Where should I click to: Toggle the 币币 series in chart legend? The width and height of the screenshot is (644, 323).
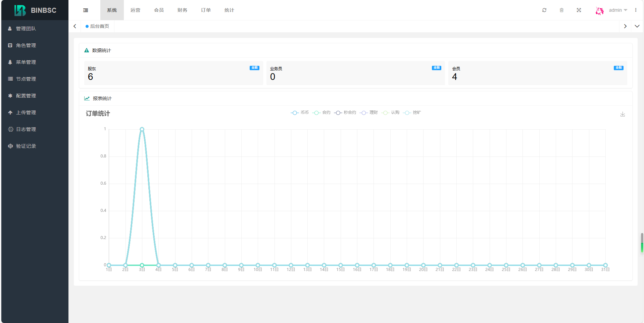coord(300,113)
